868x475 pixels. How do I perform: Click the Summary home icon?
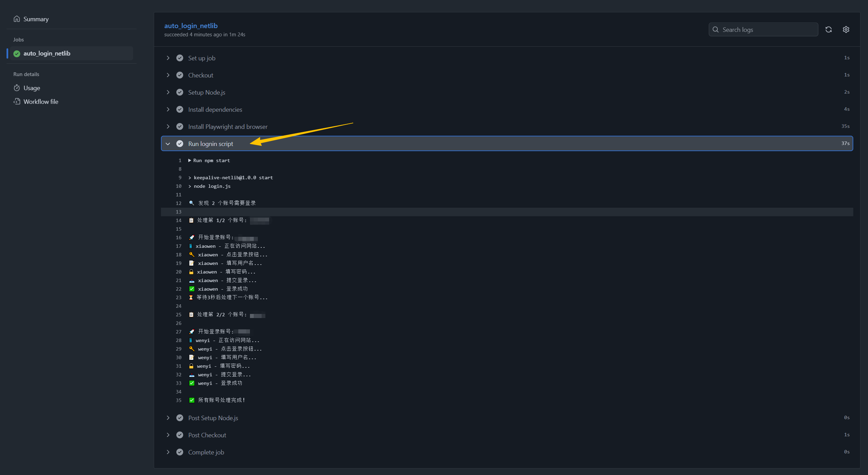coord(16,19)
